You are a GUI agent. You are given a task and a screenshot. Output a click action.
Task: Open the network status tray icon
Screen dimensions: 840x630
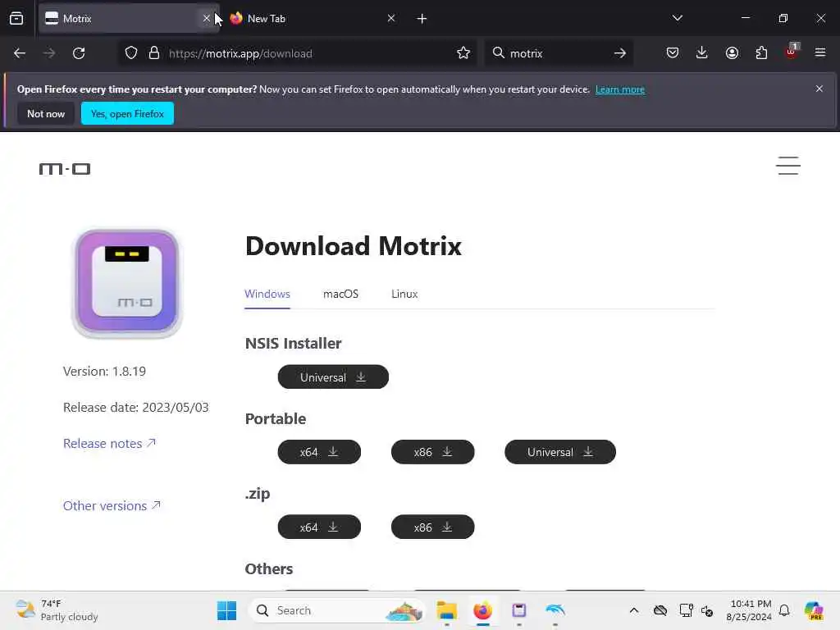687,610
